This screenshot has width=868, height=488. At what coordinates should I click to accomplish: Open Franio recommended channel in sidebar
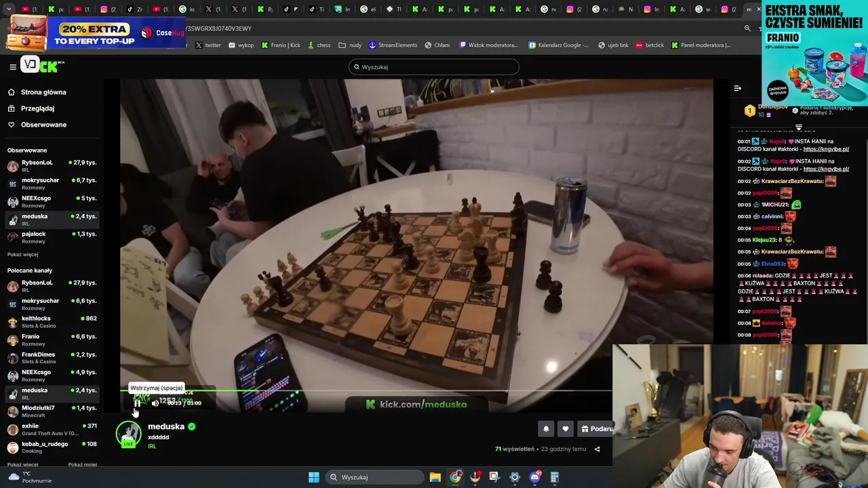[52, 340]
